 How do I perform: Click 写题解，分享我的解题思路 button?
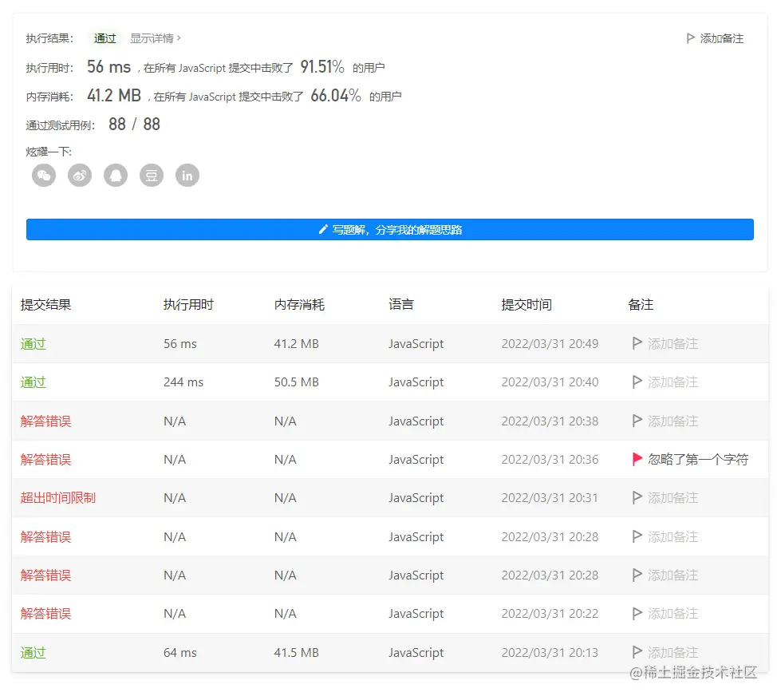click(x=390, y=230)
